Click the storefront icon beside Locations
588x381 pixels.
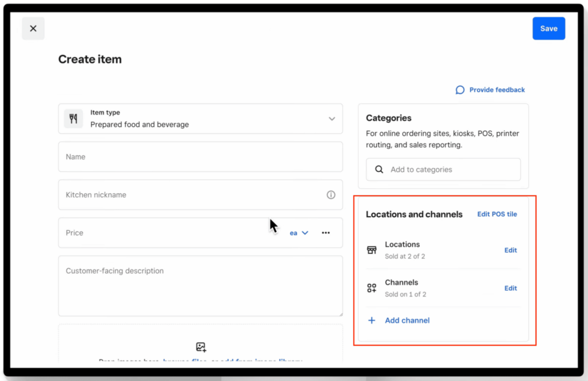click(373, 249)
